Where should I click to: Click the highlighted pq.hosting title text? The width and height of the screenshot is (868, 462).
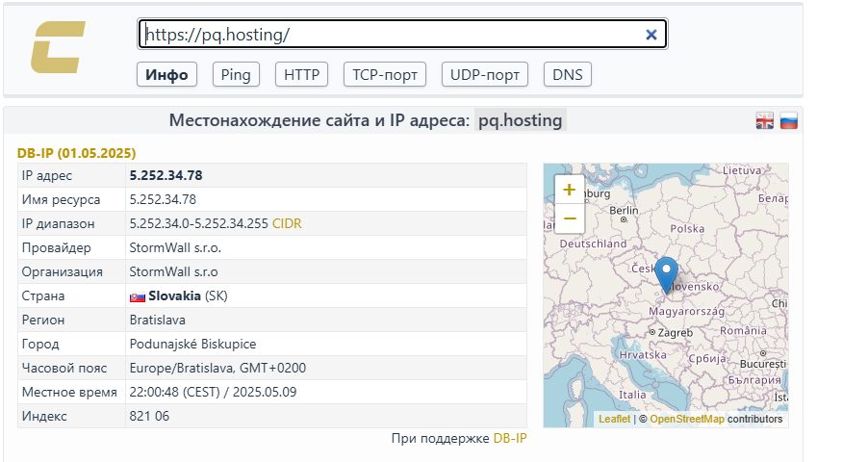pyautogui.click(x=521, y=120)
